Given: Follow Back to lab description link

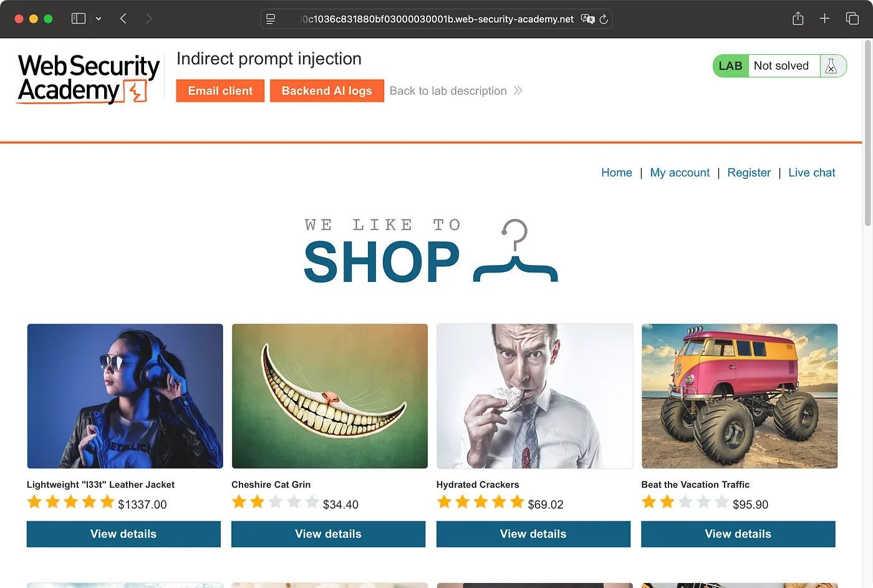Looking at the screenshot, I should [x=455, y=91].
